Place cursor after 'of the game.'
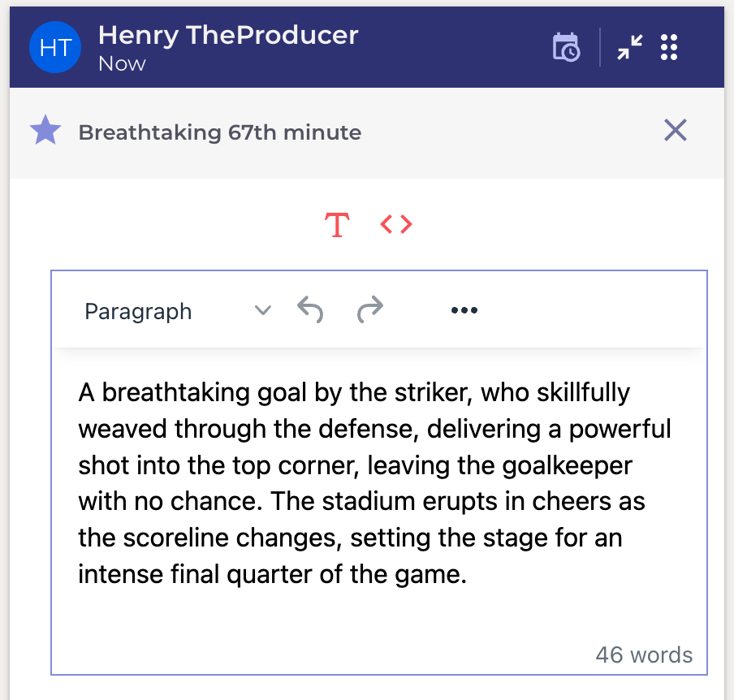734x700 pixels. tap(468, 574)
